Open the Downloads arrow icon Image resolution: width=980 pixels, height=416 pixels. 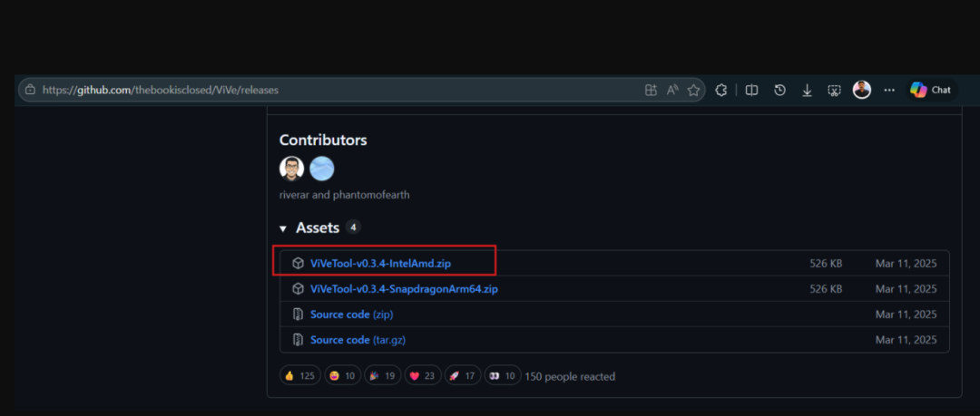coord(807,91)
